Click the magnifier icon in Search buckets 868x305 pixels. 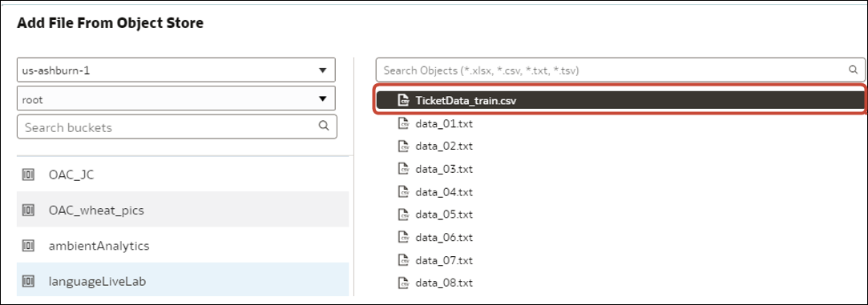324,125
